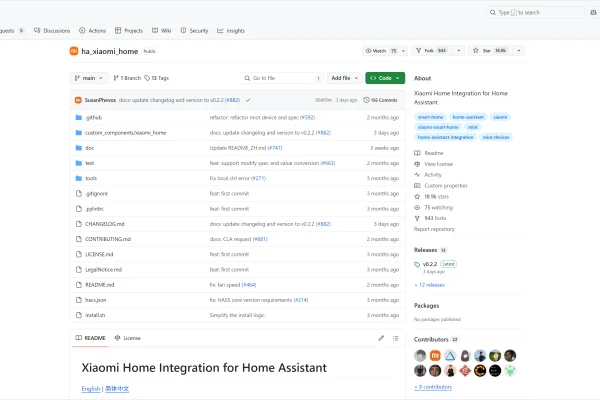The height and width of the screenshot is (400, 600).
Task: Open the 156 Commits history link
Action: click(380, 100)
